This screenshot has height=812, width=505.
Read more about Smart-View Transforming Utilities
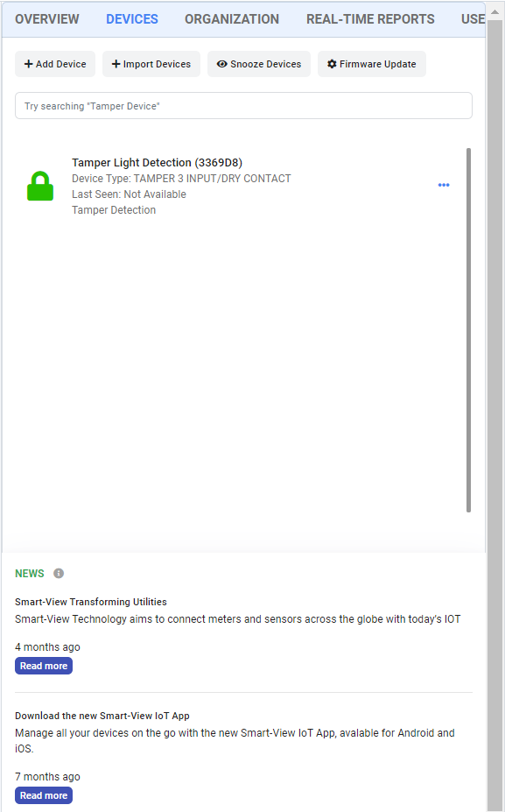tap(44, 666)
